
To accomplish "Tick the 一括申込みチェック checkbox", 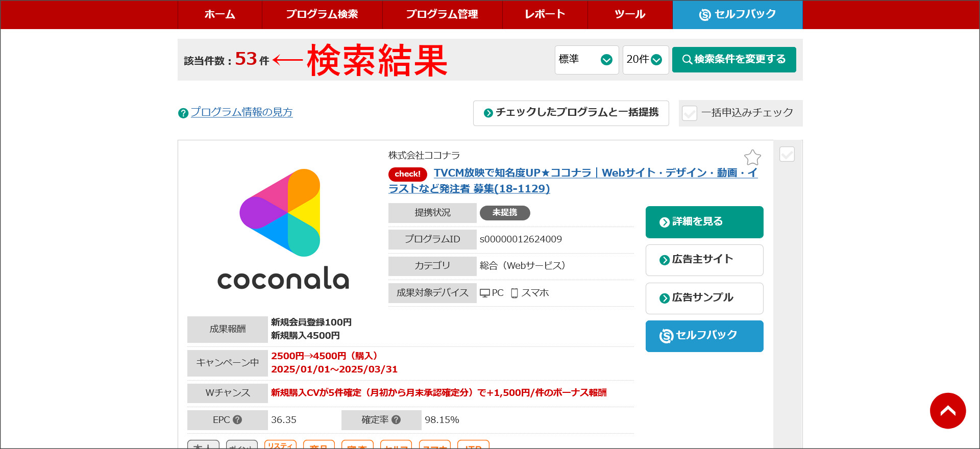I will pos(690,113).
